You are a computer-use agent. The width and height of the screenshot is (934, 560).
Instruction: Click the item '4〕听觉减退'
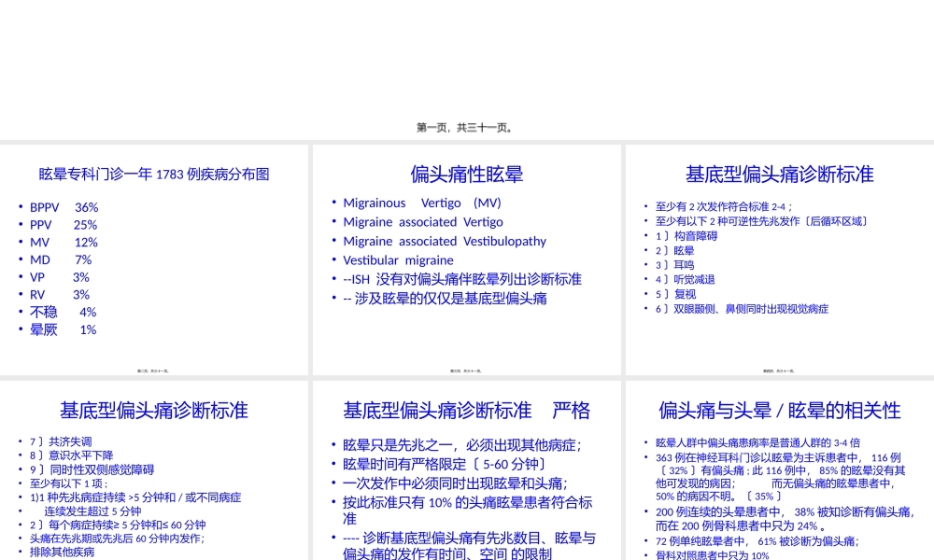[x=685, y=279]
